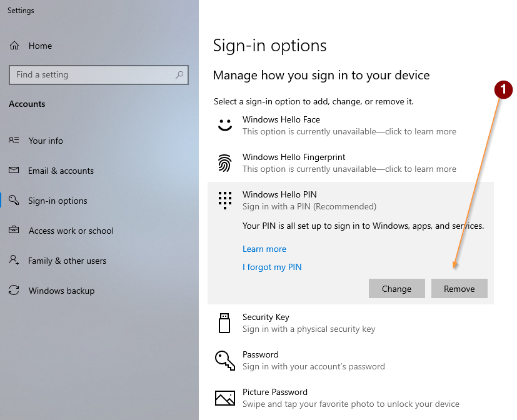Click the Your info person-card icon
Viewport: 517px width, 420px height.
coord(14,140)
